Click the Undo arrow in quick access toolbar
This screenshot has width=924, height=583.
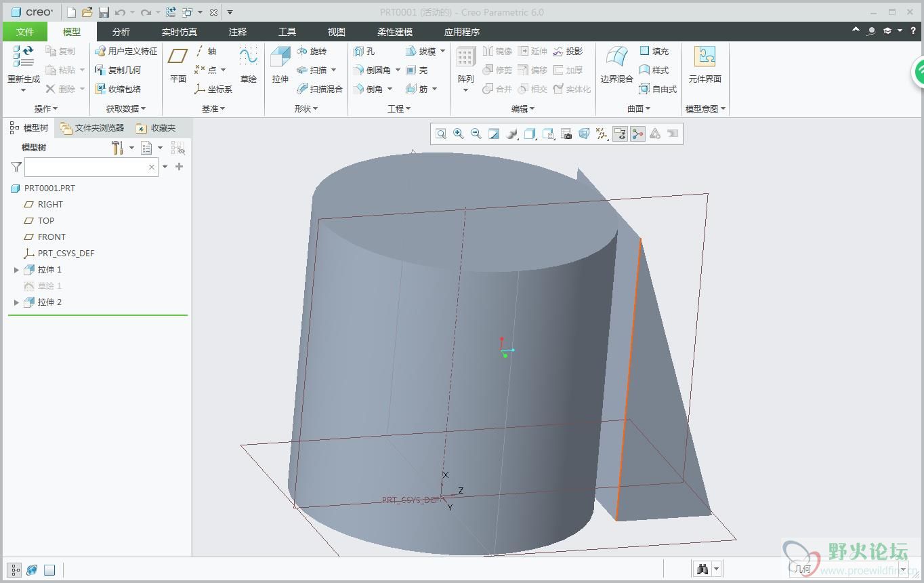point(120,12)
